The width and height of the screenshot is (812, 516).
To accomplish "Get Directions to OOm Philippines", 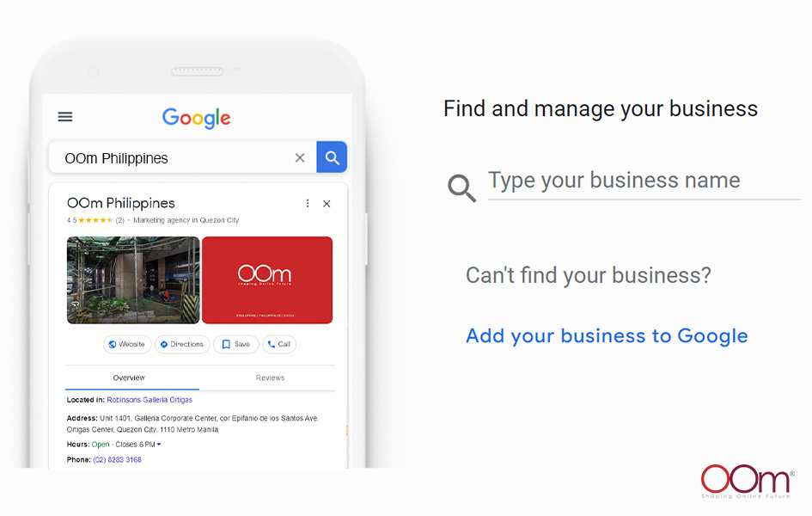I will pos(182,345).
